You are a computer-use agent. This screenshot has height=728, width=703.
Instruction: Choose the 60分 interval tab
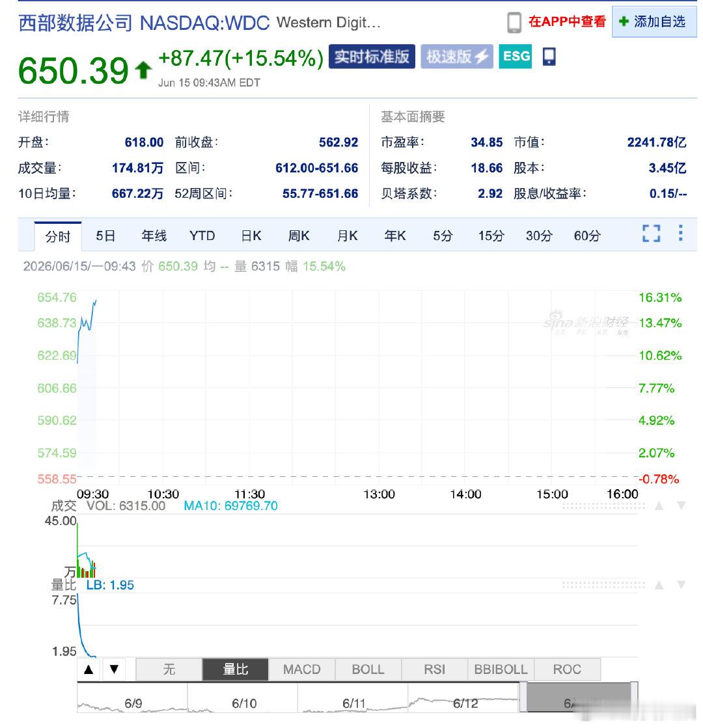(587, 236)
